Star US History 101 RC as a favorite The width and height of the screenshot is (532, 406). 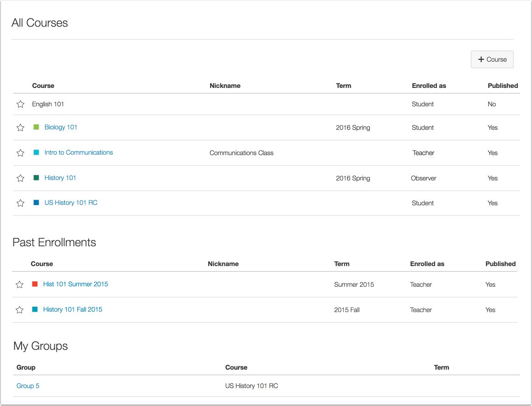20,203
